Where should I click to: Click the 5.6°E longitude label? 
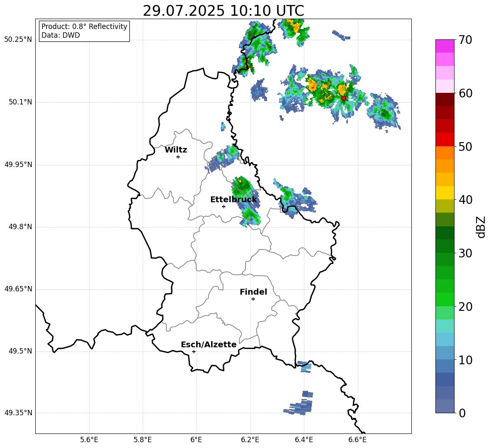(89, 440)
